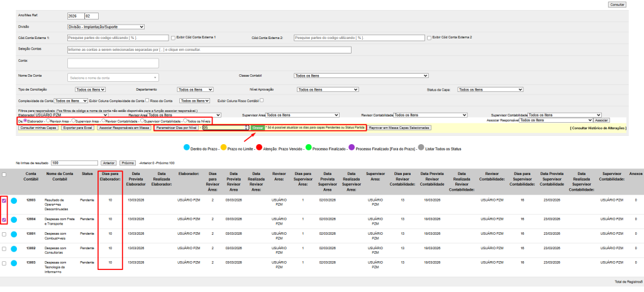The height and width of the screenshot is (292, 644).
Task: Select the 'Todos os Níveis' radio button
Action: click(x=184, y=120)
